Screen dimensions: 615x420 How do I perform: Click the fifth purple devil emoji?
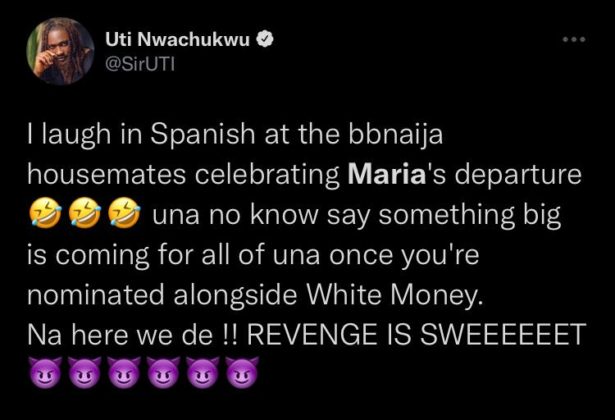203,373
